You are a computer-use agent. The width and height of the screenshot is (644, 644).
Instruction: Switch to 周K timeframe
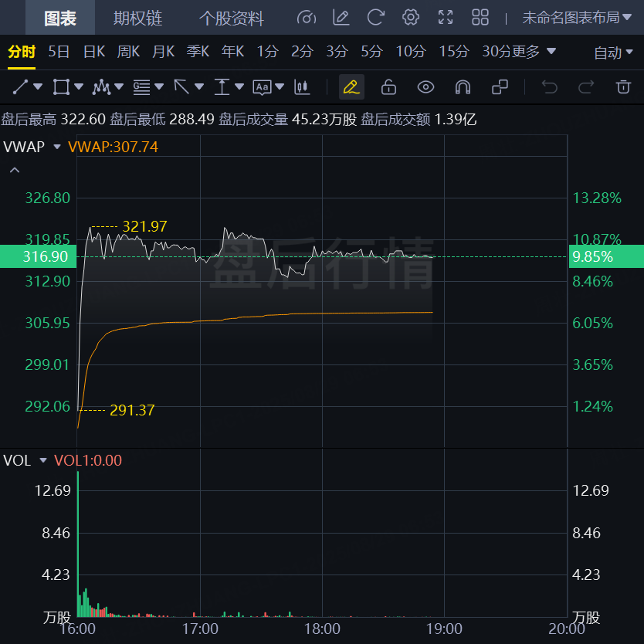coord(128,52)
